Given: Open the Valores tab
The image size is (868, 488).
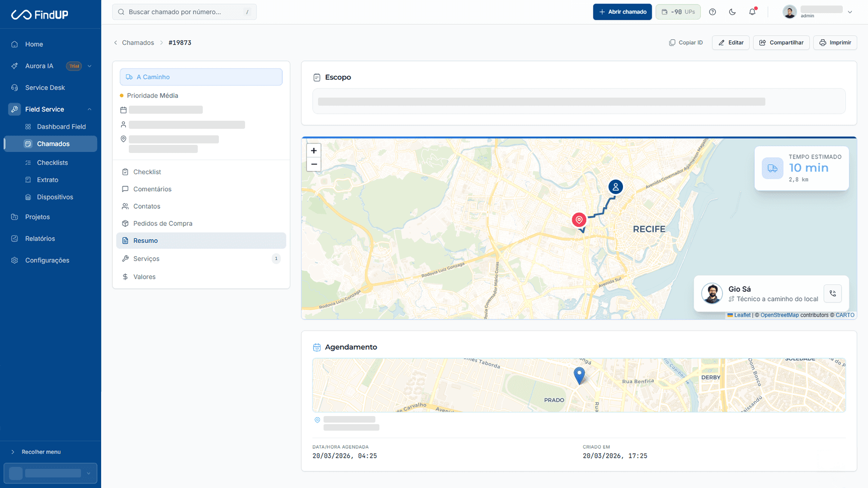Looking at the screenshot, I should (201, 277).
